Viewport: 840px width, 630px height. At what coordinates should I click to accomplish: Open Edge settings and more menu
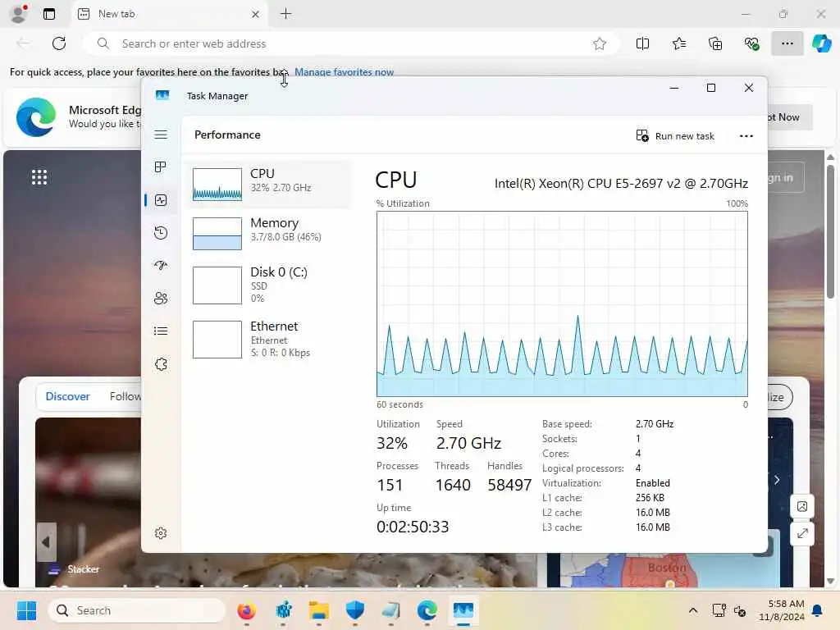click(x=787, y=43)
